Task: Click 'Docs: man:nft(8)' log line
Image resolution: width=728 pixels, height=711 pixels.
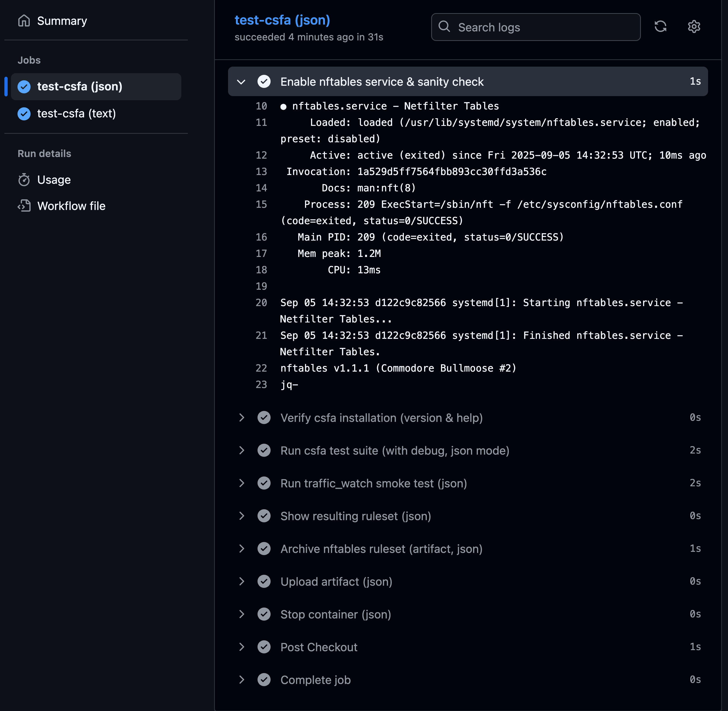Action: point(369,188)
